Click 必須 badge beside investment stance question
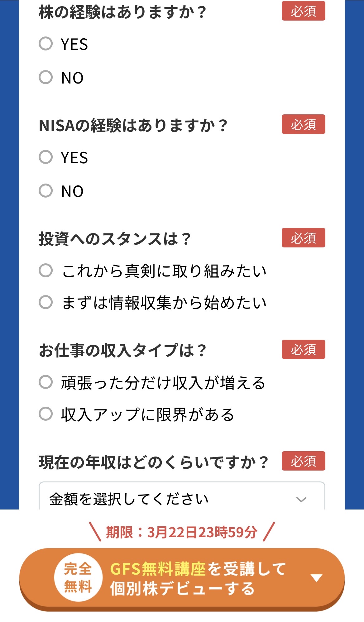The width and height of the screenshot is (364, 622). click(x=303, y=238)
